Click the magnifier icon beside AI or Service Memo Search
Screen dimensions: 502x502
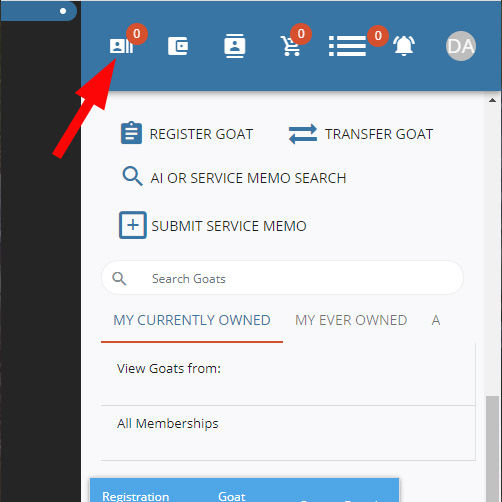(132, 176)
